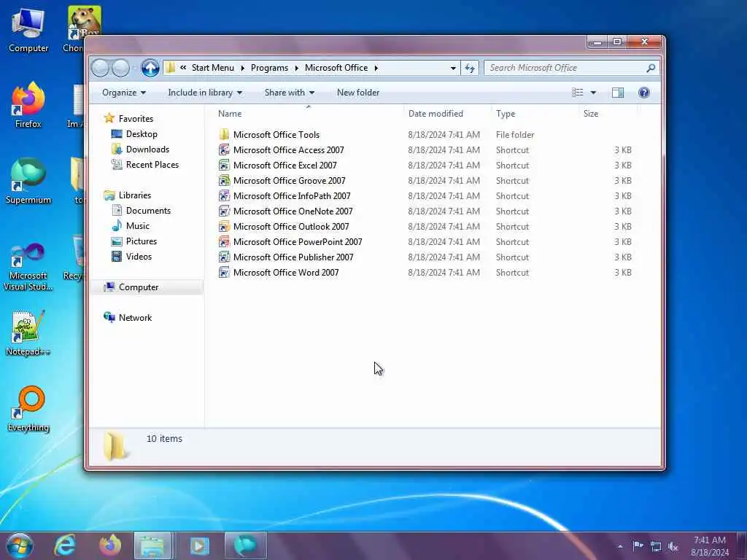The height and width of the screenshot is (560, 747).
Task: Click the Windows Explorer taskbar button
Action: tap(152, 545)
